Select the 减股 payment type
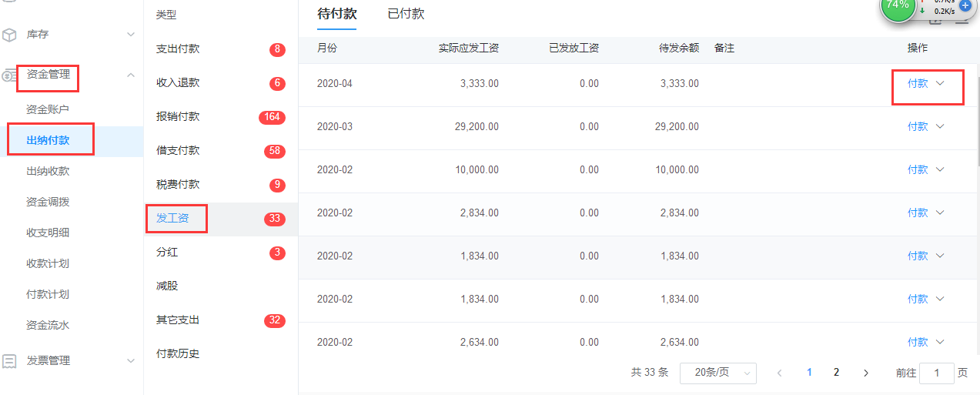The image size is (980, 395). click(x=221, y=286)
